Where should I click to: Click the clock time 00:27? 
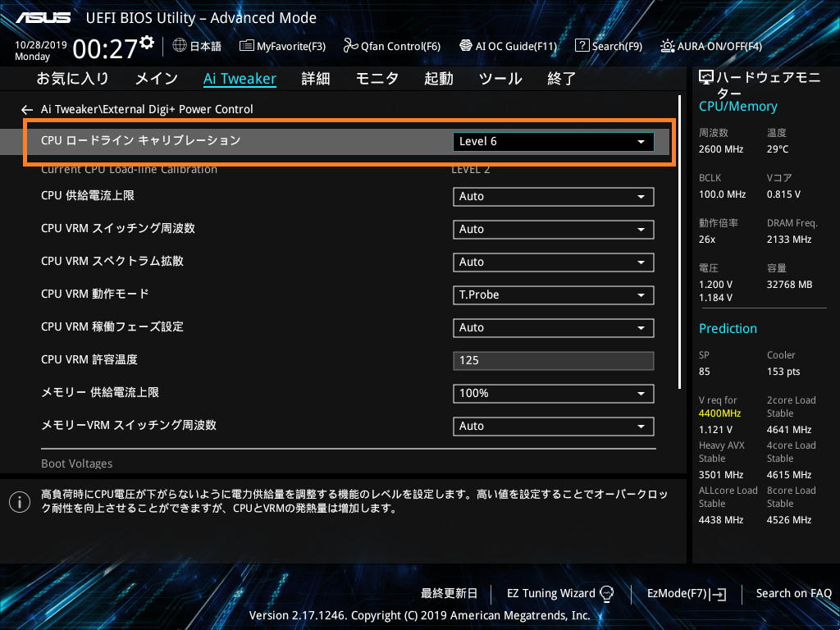tap(105, 48)
